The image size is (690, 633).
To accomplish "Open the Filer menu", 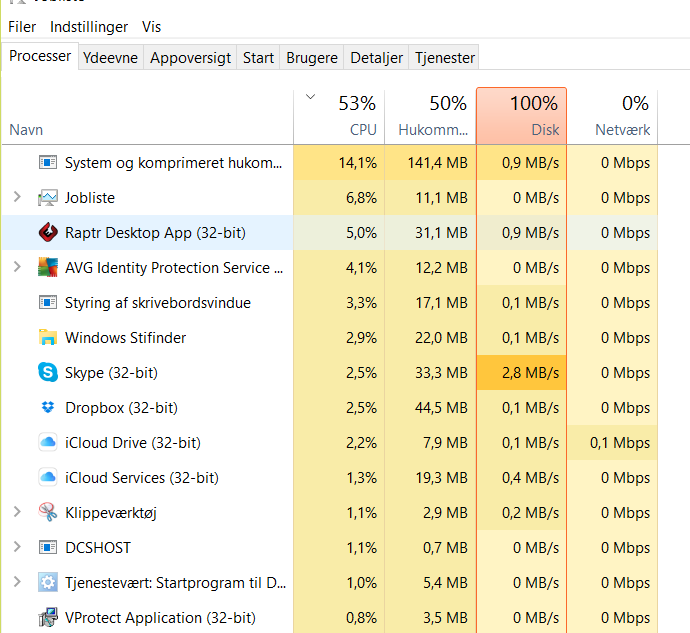I will (22, 27).
